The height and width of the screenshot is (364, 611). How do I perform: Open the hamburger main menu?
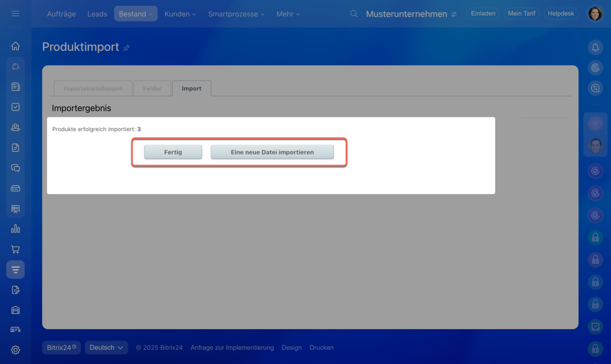15,14
